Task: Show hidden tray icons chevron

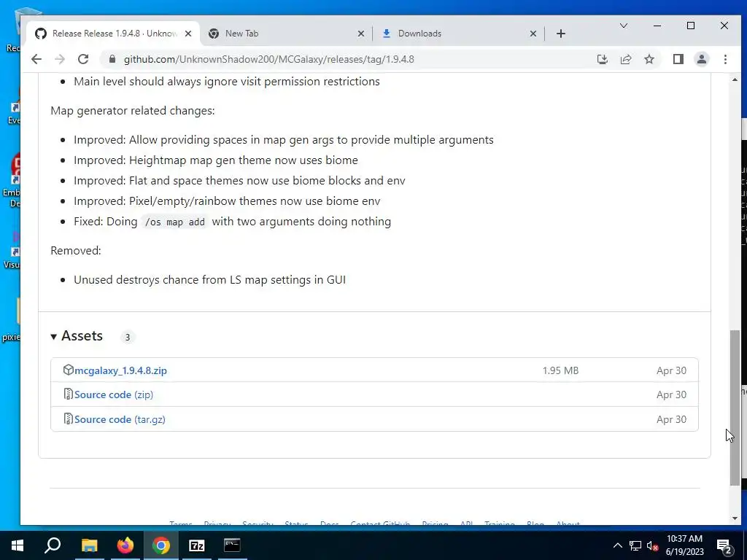Action: (617, 545)
